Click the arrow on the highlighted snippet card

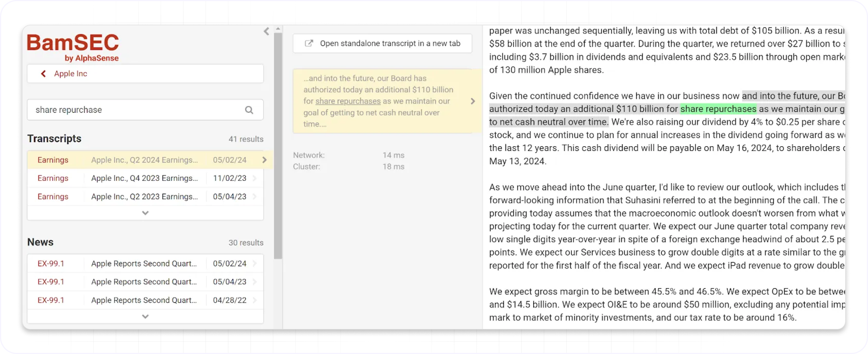pyautogui.click(x=473, y=101)
